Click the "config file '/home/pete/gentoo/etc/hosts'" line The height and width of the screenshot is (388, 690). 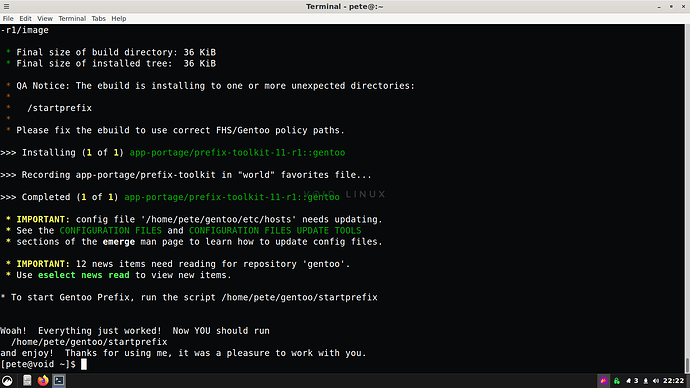(194, 220)
